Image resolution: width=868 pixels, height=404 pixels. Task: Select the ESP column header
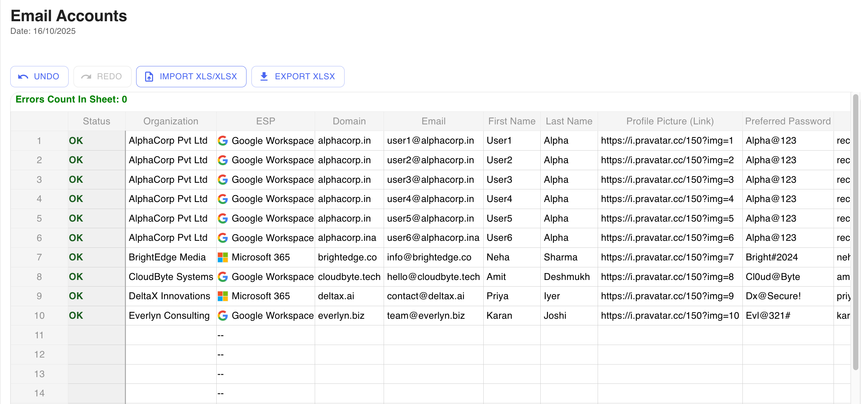(x=265, y=121)
